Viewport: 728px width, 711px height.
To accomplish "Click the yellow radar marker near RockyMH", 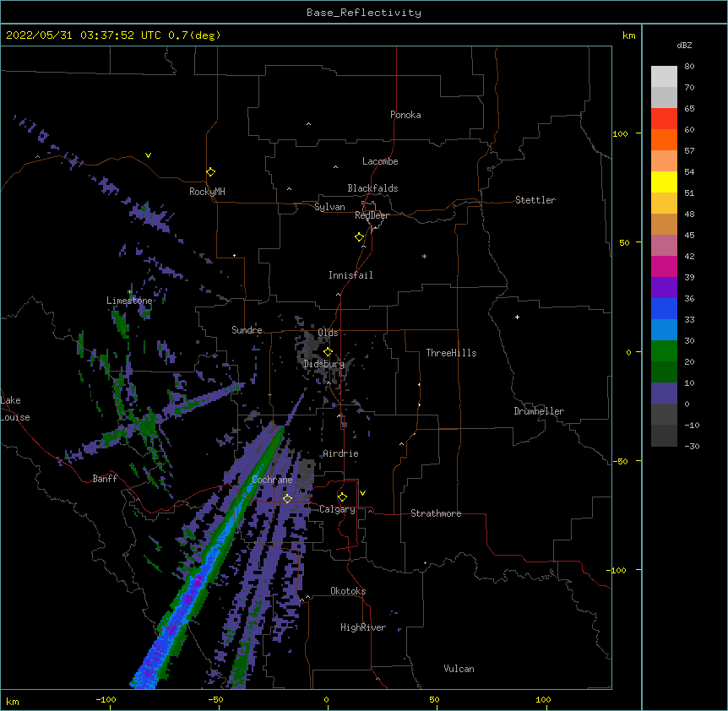I will click(210, 172).
